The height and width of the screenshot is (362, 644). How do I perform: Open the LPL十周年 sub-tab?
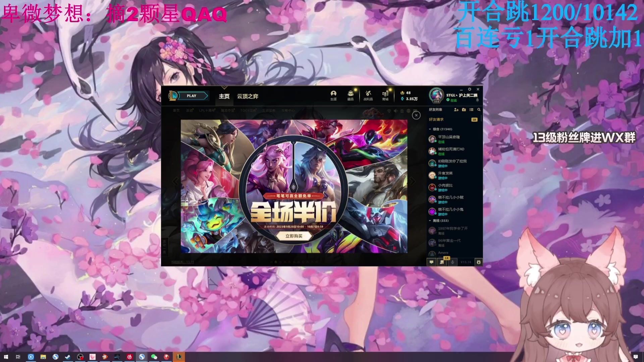(x=207, y=110)
